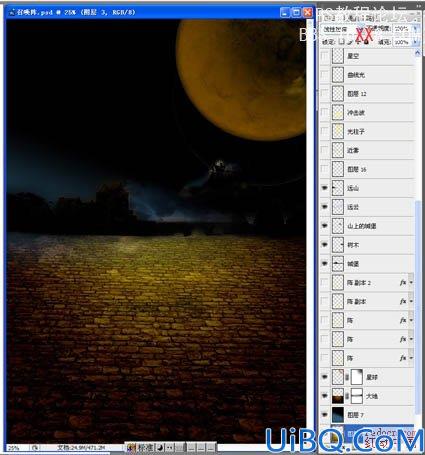Click the 光柱子 layer thumbnail
Image resolution: width=425 pixels, height=455 pixels.
tap(338, 131)
